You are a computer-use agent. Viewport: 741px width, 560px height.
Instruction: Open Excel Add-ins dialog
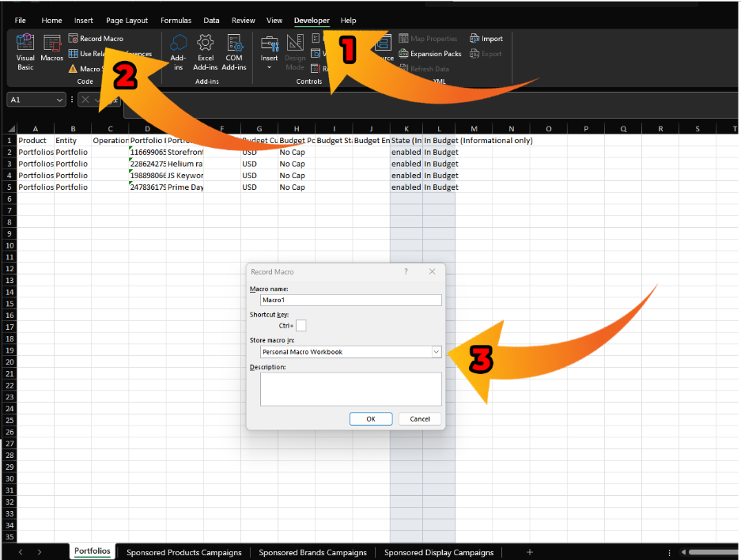pyautogui.click(x=205, y=52)
